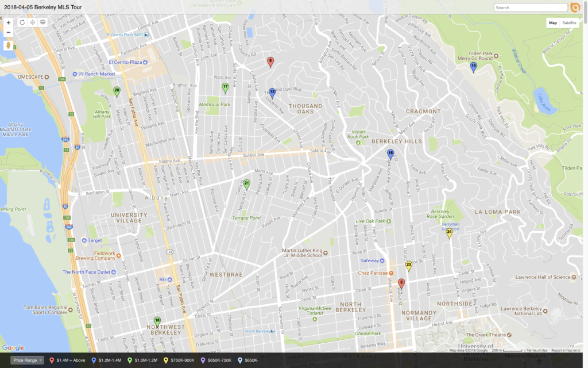This screenshot has width=588, height=368.
Task: Click The Greek Theatre marker
Action: [509, 335]
